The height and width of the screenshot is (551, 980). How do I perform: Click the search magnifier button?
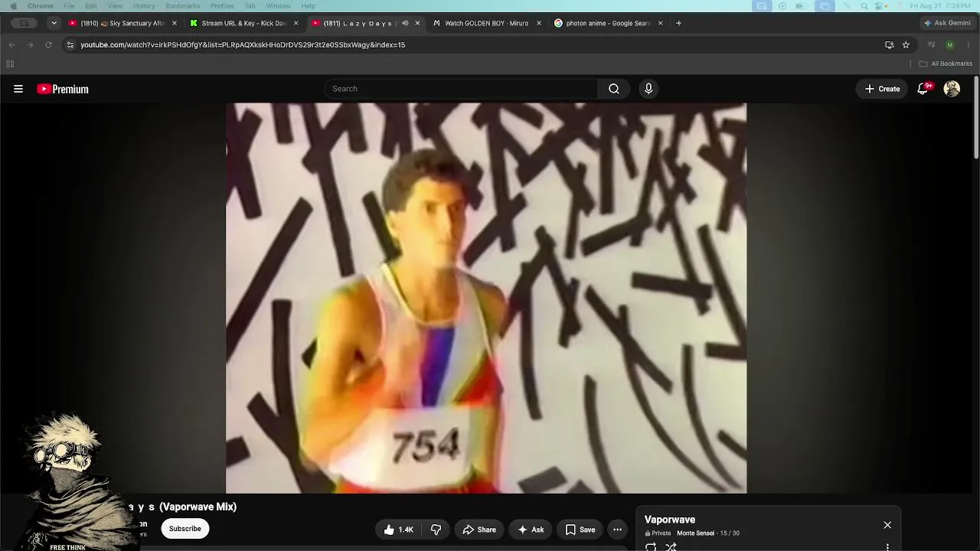click(x=614, y=89)
